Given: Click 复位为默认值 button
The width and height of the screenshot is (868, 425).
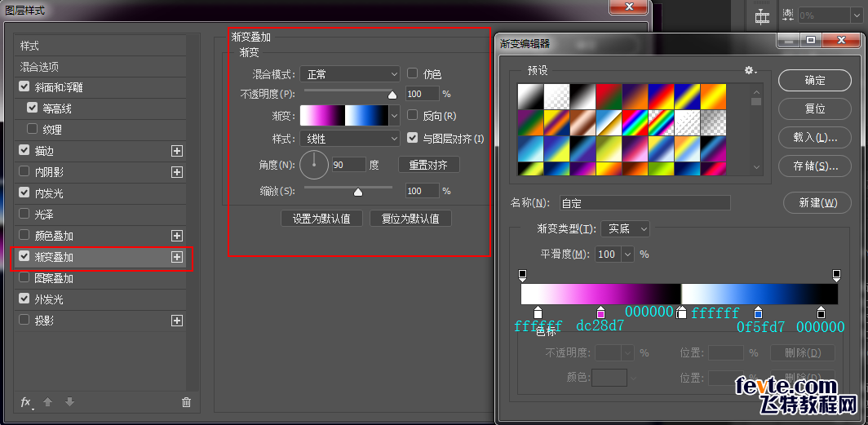Looking at the screenshot, I should (410, 219).
